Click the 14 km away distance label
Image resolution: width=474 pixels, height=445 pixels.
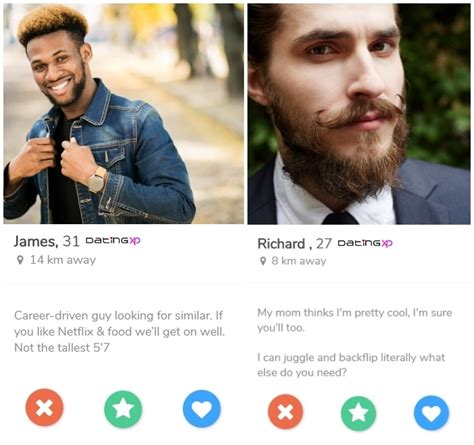[63, 260]
